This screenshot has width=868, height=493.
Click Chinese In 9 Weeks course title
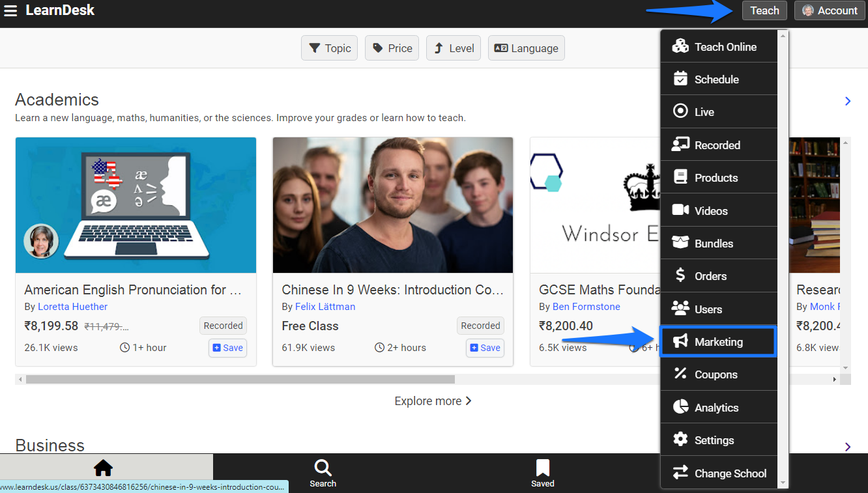[392, 290]
